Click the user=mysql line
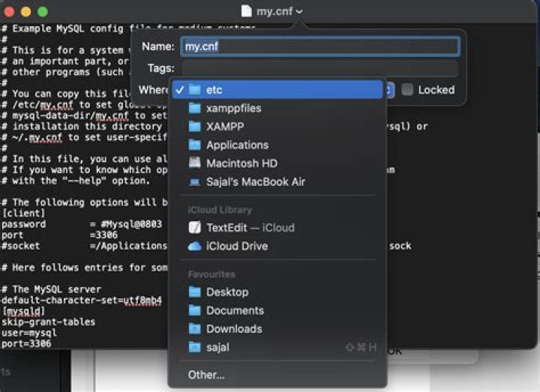The width and height of the screenshot is (540, 392). (x=29, y=333)
